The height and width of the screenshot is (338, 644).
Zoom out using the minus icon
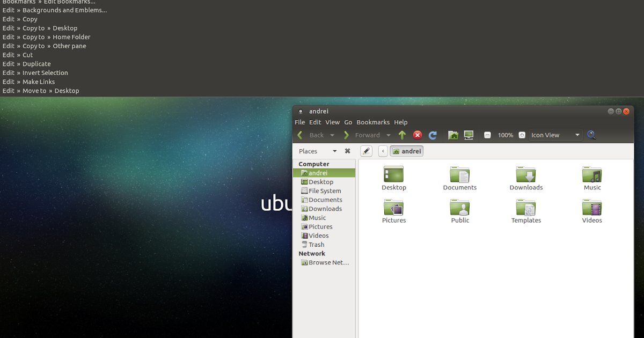[x=487, y=135]
